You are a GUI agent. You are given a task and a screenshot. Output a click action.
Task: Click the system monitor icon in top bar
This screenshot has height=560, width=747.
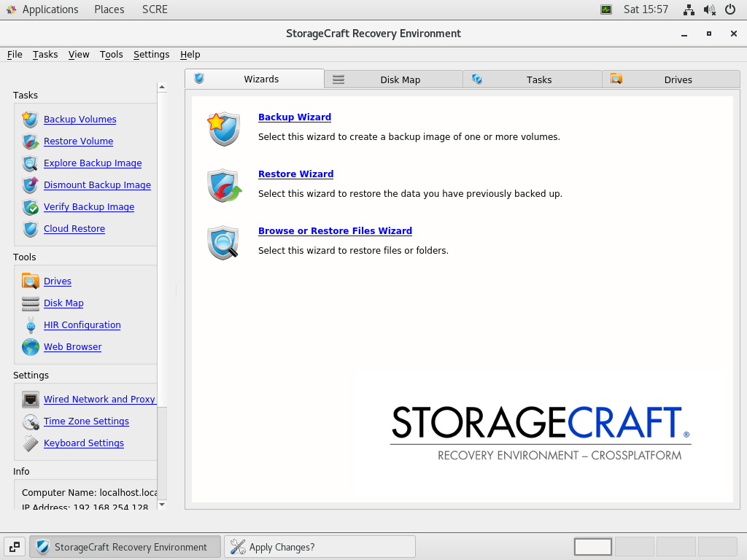pyautogui.click(x=606, y=9)
